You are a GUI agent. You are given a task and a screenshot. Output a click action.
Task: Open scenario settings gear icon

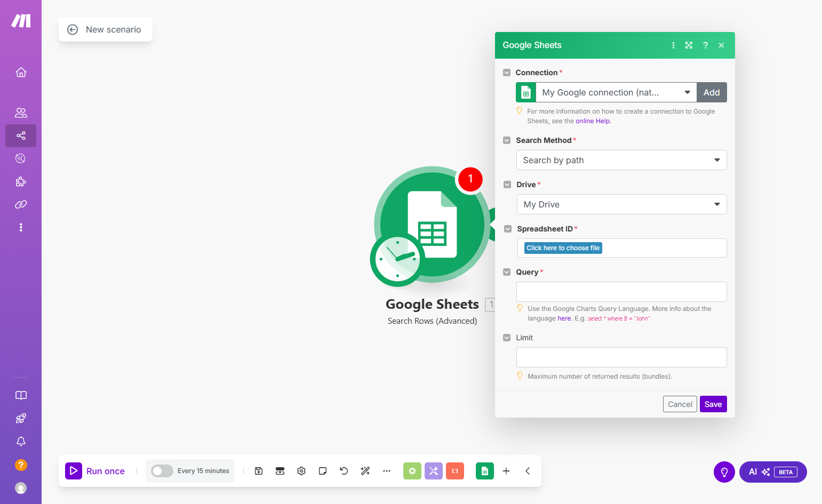click(301, 471)
